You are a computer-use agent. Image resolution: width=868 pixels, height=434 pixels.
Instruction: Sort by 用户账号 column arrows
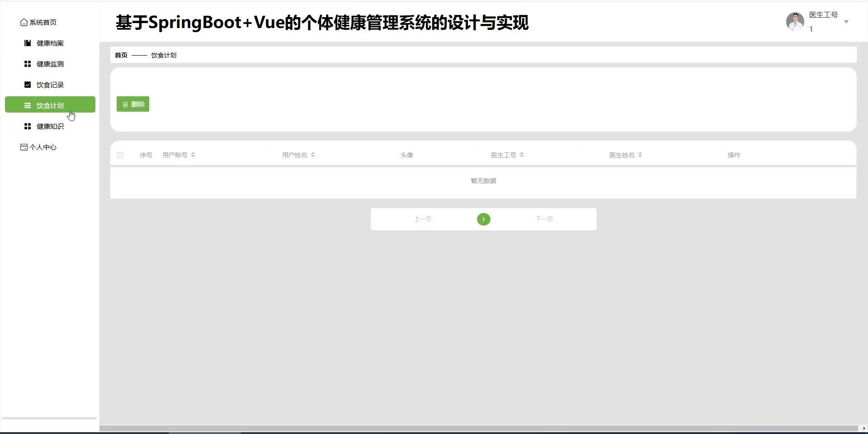coord(193,155)
